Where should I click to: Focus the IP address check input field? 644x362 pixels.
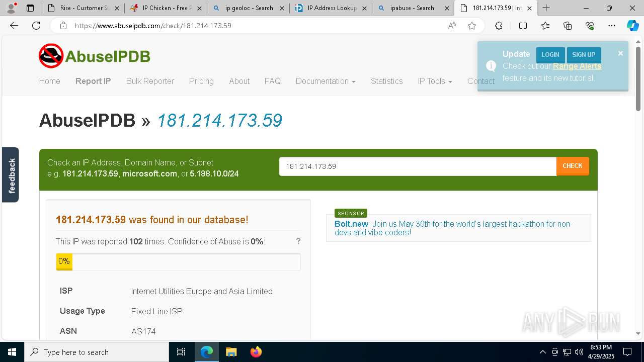[x=418, y=166]
